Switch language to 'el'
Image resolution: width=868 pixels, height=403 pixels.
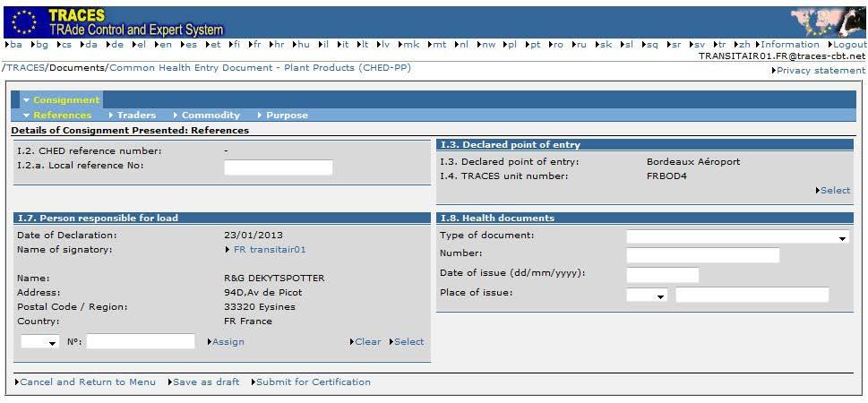139,45
